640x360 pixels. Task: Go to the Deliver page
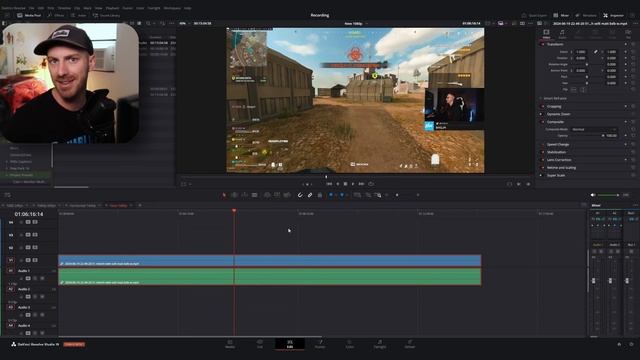pyautogui.click(x=410, y=344)
